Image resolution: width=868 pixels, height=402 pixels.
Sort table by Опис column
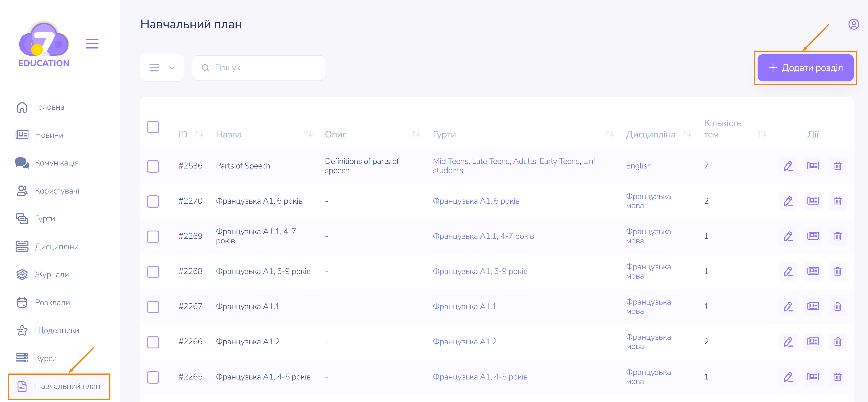pos(416,134)
